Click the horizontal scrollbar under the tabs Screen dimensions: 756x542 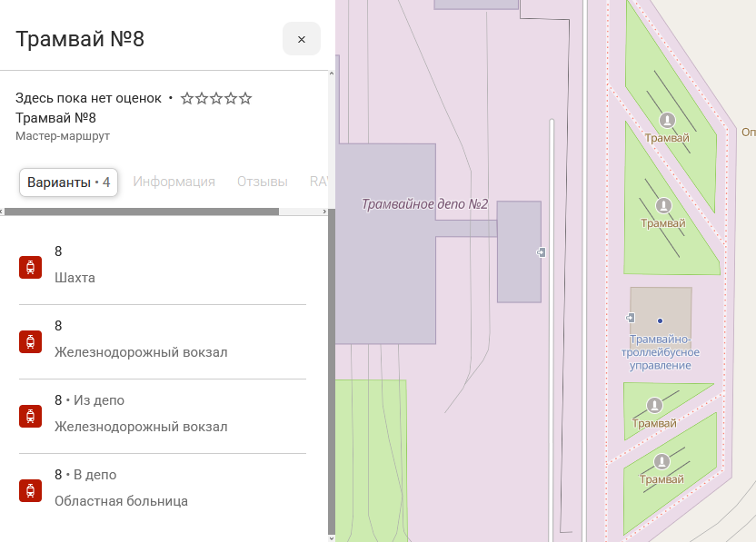[x=141, y=212]
